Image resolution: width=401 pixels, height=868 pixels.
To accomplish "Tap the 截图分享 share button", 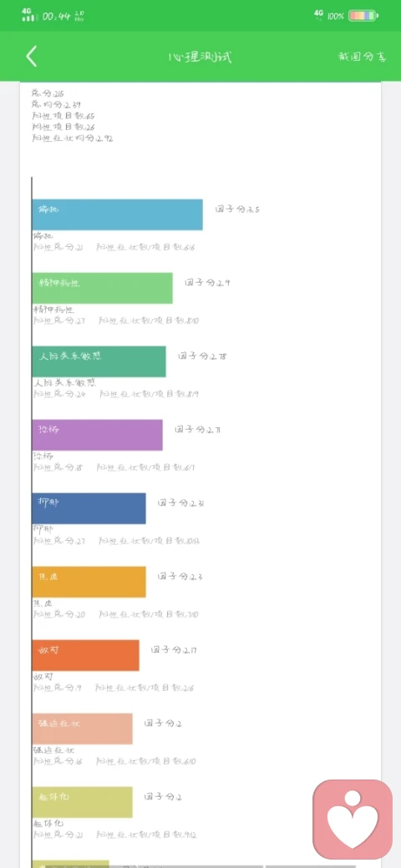I will pyautogui.click(x=362, y=57).
